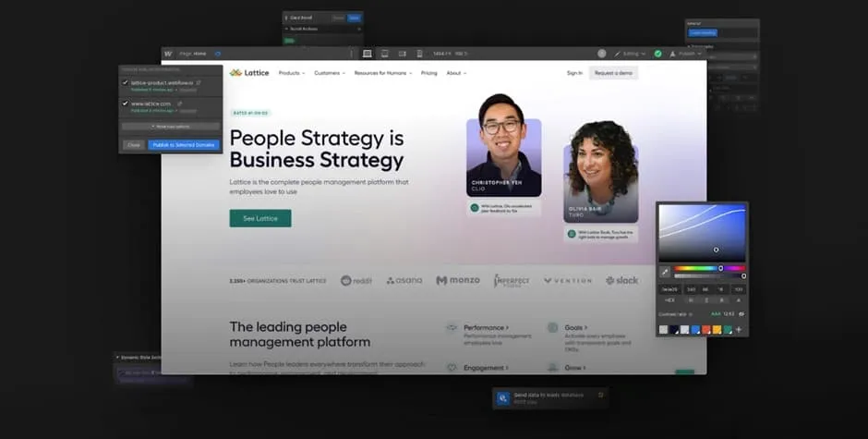Click the hue slider handle
The image size is (868, 439).
pyautogui.click(x=720, y=268)
